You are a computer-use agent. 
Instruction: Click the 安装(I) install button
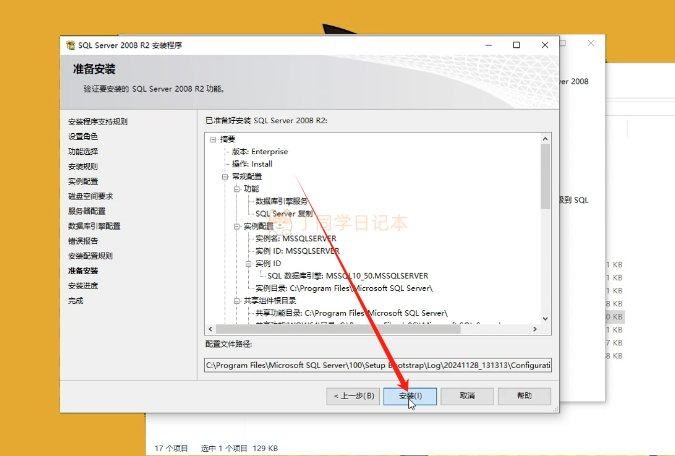coord(410,396)
